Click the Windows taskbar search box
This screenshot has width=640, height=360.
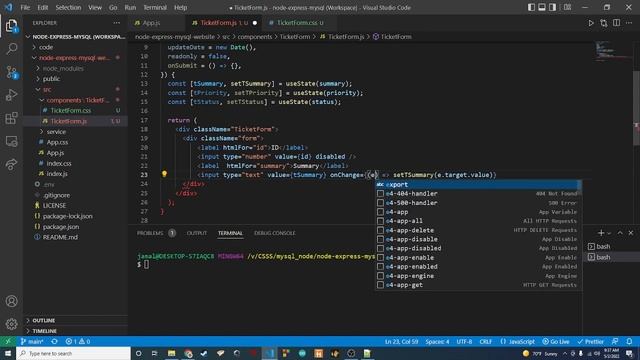[73, 353]
